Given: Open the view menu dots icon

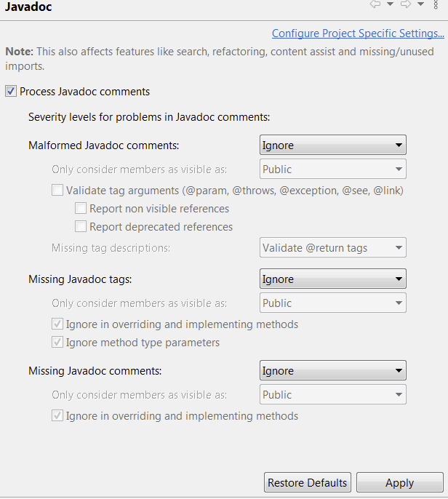Looking at the screenshot, I should tap(436, 4).
